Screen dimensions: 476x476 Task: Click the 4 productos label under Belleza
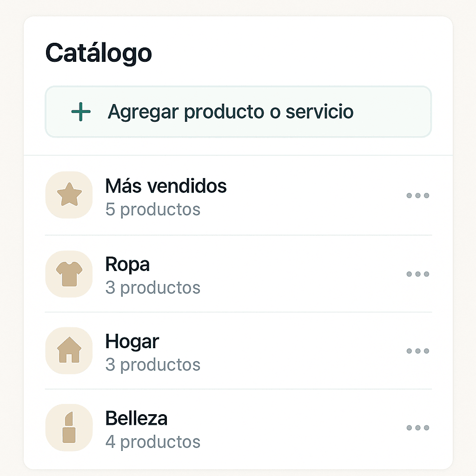coord(153,442)
